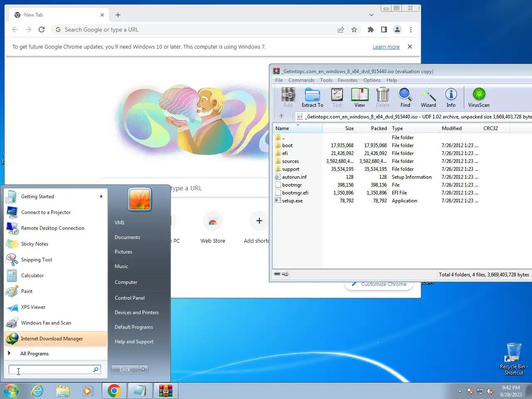Sort WinRAR list by Size column header
The width and height of the screenshot is (532, 399).
coord(339,128)
